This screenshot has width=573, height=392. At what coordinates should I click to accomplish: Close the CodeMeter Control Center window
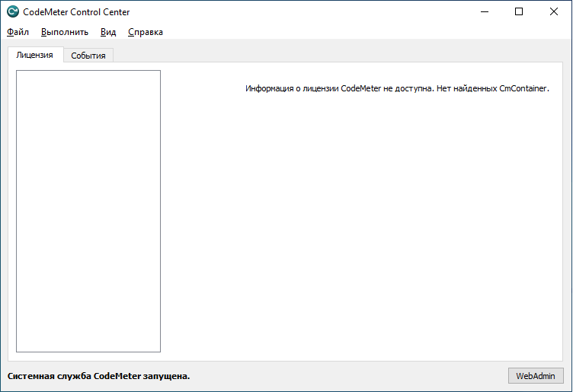click(x=554, y=11)
